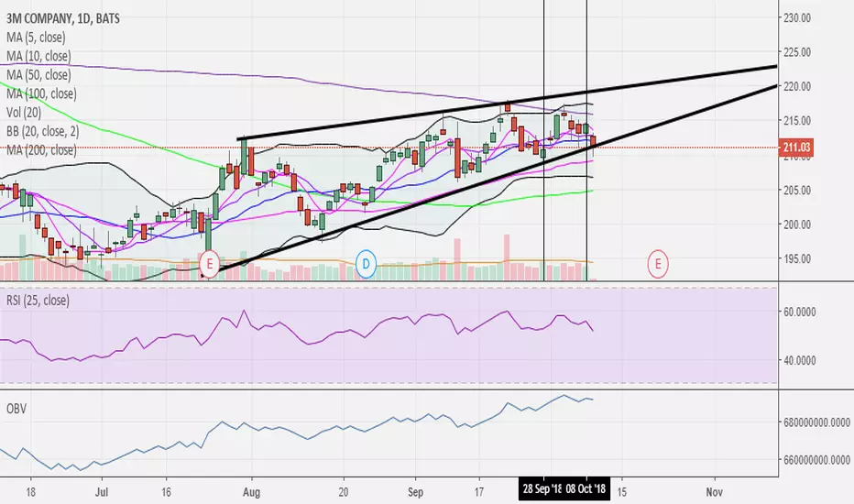854x504 pixels.
Task: Click the 60.0000 RSI axis label
Action: click(800, 312)
